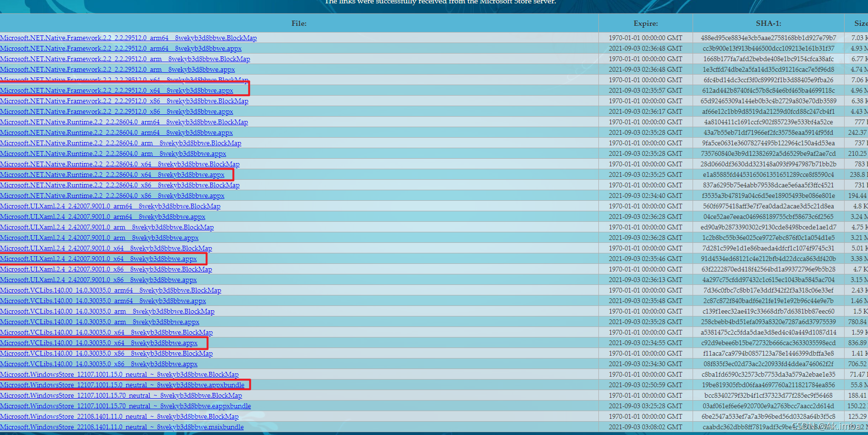The height and width of the screenshot is (435, 868).
Task: Select expire time 2021-09-03 02:35:25 GMT
Action: (646, 174)
